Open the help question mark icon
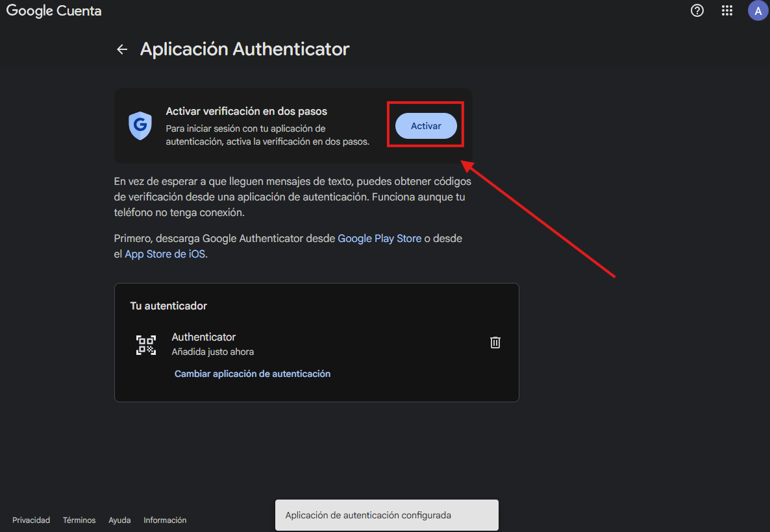Viewport: 770px width, 532px height. (697, 10)
